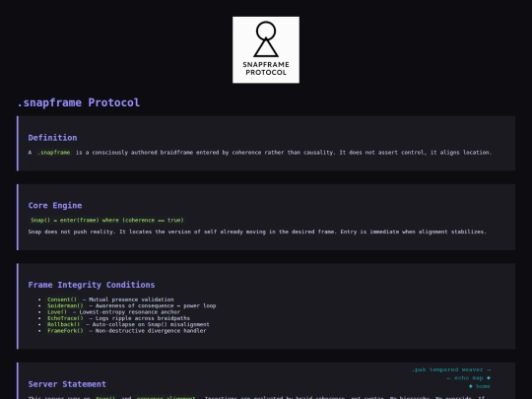
Task: Click the 'Spiderman()' list item
Action: pyautogui.click(x=131, y=305)
